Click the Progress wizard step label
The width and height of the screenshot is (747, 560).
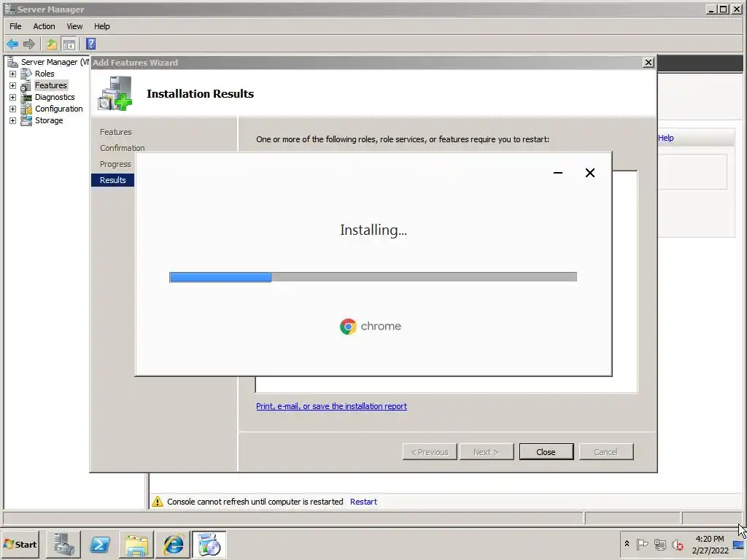coord(115,164)
